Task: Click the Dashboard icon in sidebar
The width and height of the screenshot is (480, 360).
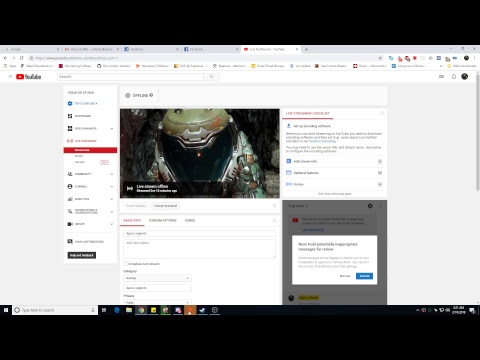Action: tap(70, 116)
